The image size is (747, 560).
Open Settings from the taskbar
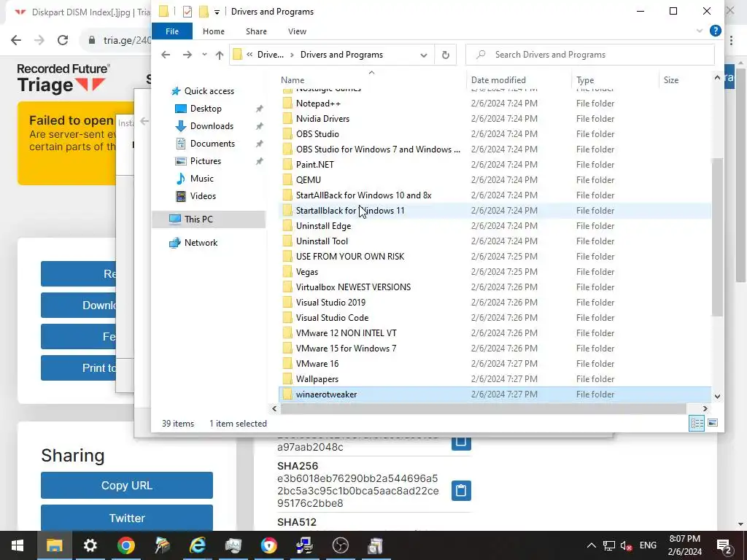tap(90, 545)
